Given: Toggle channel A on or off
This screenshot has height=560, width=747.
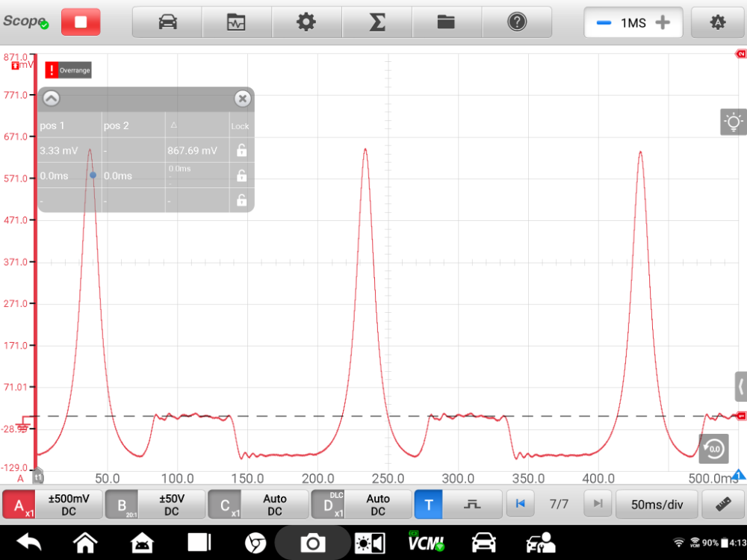Looking at the screenshot, I should [x=19, y=505].
